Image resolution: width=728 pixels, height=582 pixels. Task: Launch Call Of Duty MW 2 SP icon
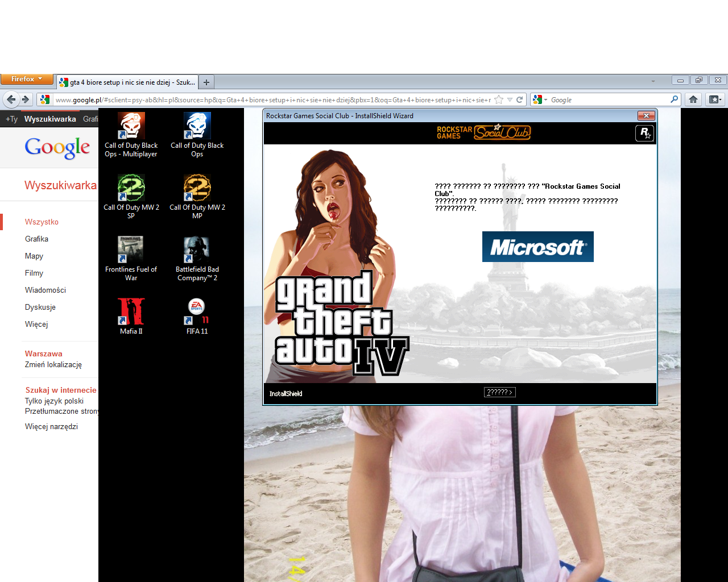131,197
